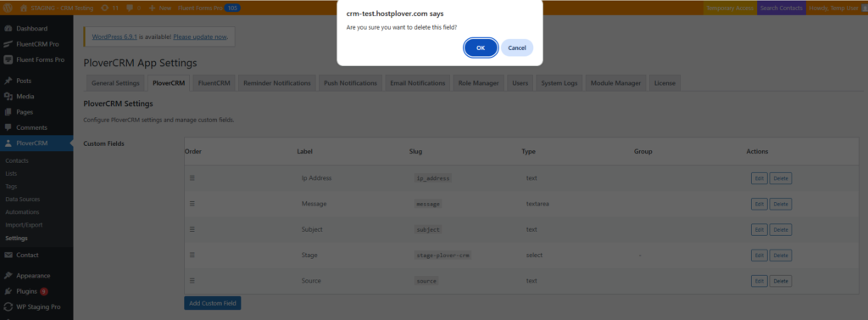Open WP Staging Pro in the sidebar
The height and width of the screenshot is (320, 868).
36,306
